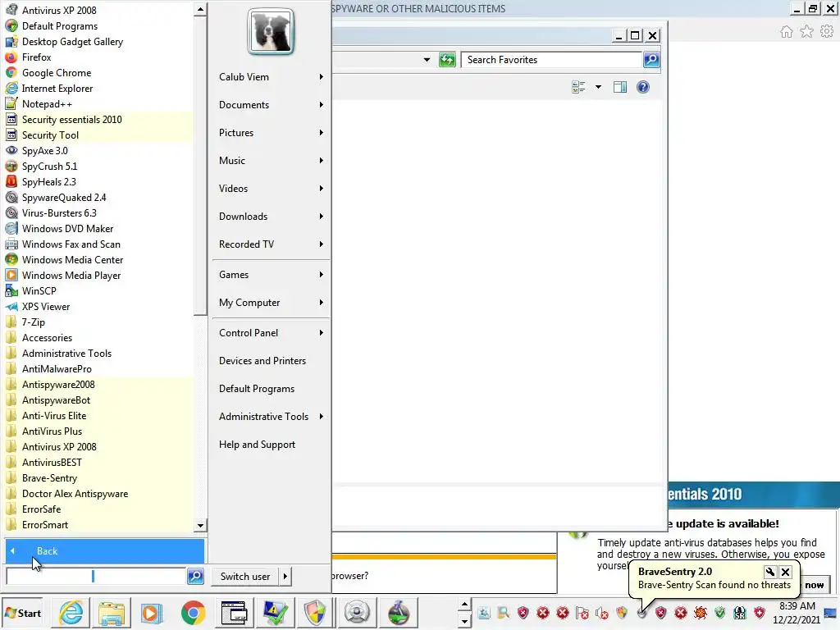Click the favorites star in the browser window

(806, 32)
